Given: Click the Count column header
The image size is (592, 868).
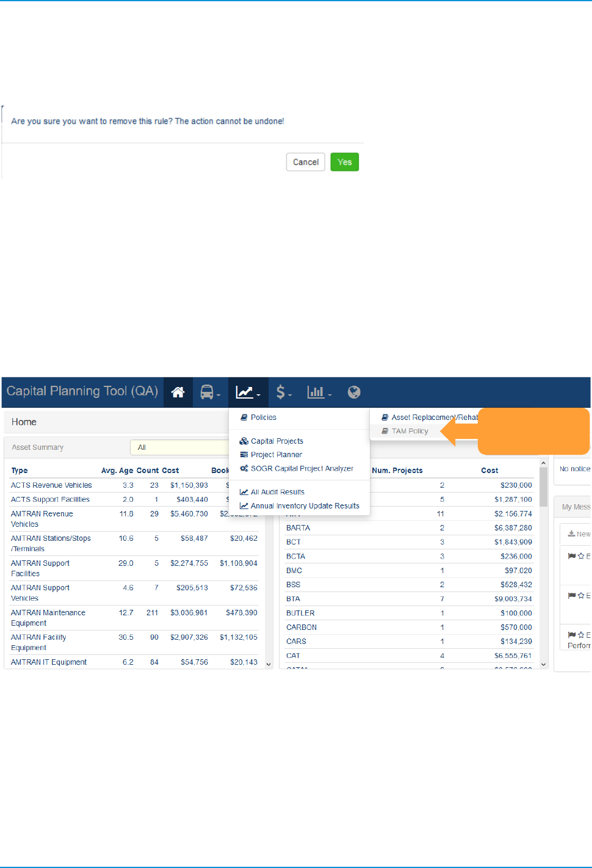Looking at the screenshot, I should (x=148, y=471).
